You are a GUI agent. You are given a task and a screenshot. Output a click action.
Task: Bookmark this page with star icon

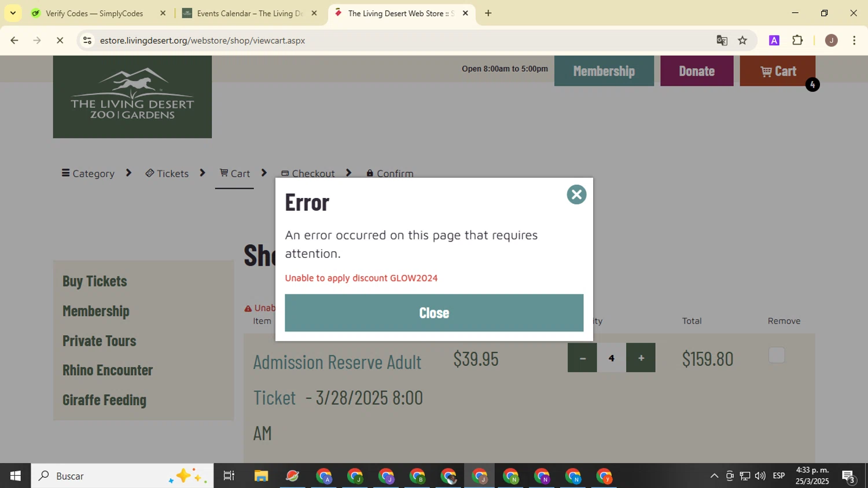point(742,41)
